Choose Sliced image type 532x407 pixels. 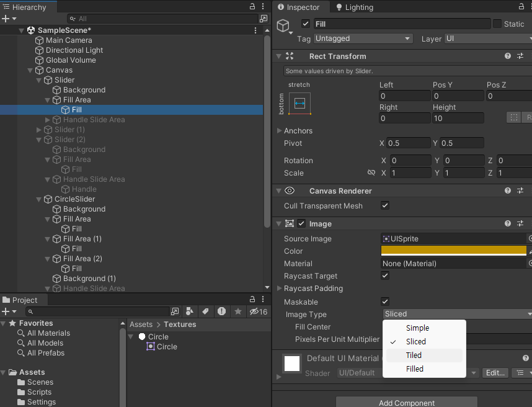424,341
